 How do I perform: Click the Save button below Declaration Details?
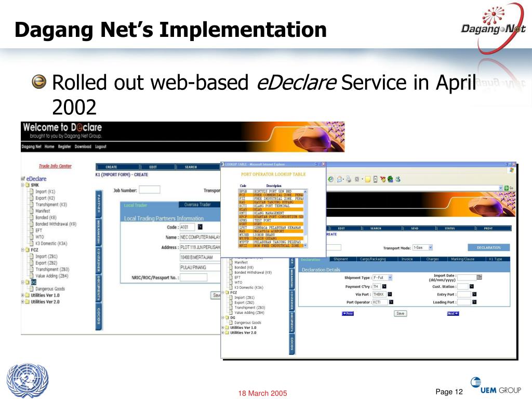(x=401, y=313)
